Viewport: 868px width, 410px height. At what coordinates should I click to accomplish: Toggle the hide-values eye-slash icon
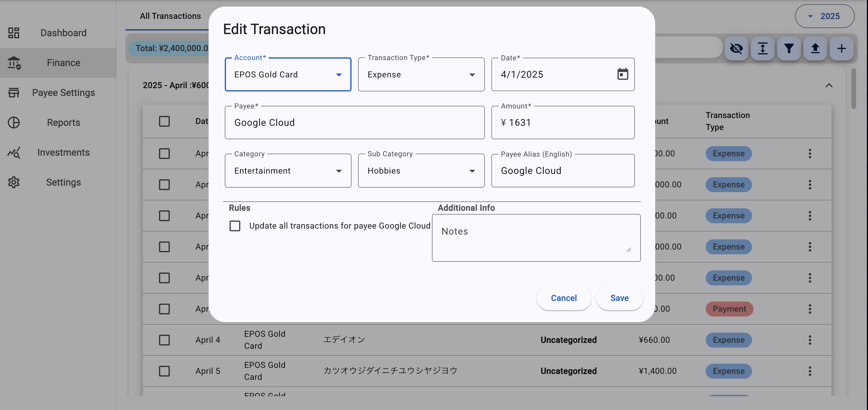click(736, 48)
